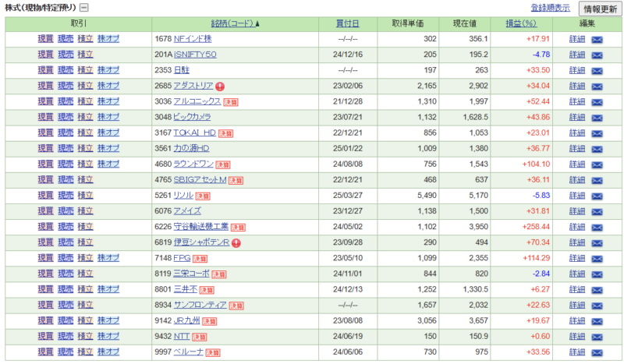Click the envelope icon for NTT row
624x364 pixels.
597,337
